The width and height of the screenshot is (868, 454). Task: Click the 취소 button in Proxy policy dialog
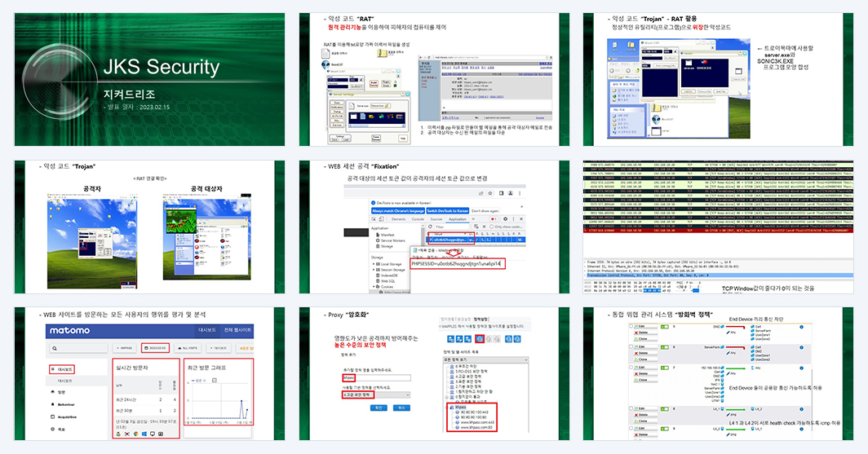401,408
